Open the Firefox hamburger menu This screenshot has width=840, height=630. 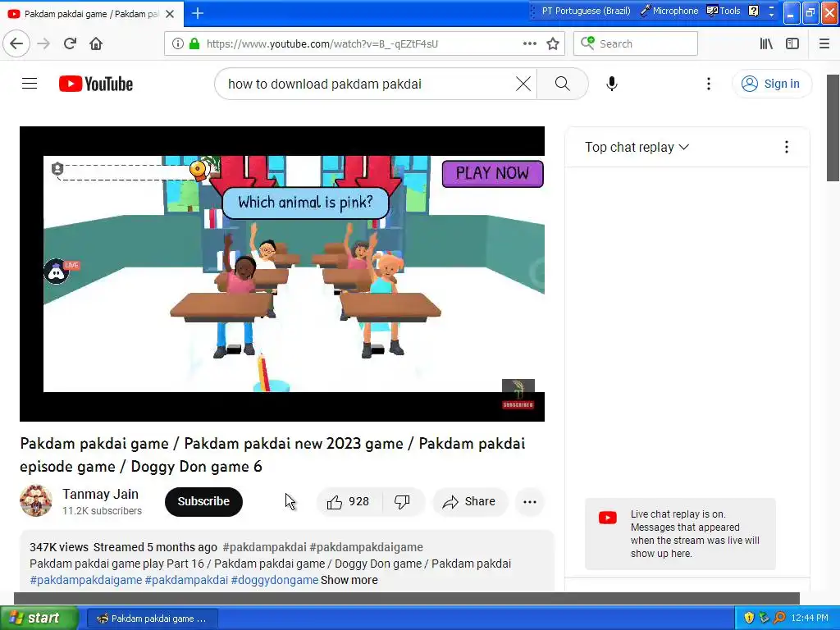click(824, 43)
